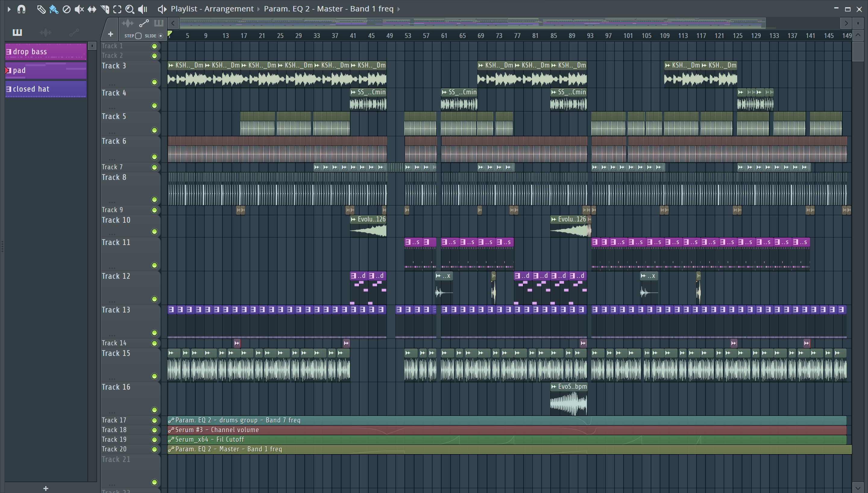Click the vertical scrollbar down arrow
The image size is (868, 493).
click(858, 488)
